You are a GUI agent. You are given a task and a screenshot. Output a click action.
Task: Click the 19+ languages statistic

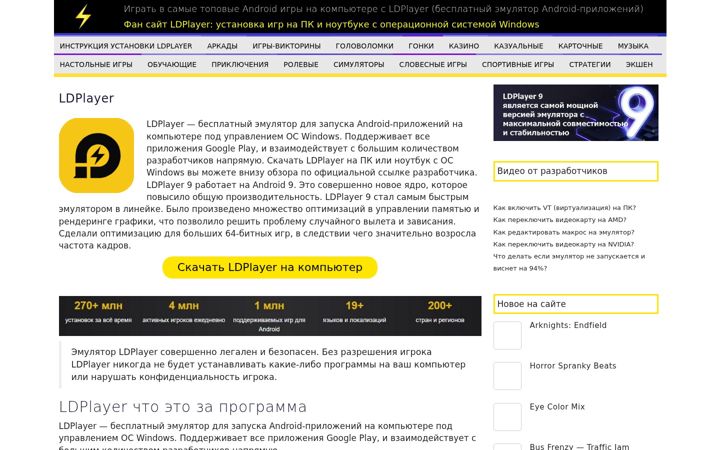coord(354,312)
